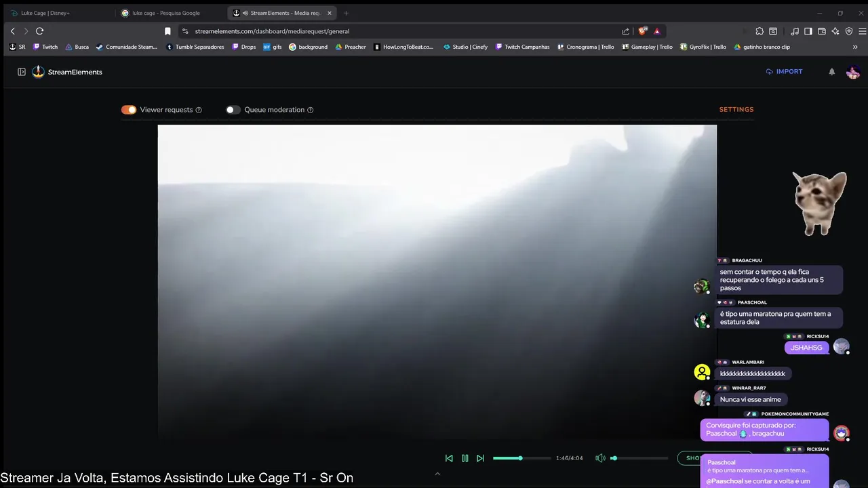
Task: Expand the player panel chevron below controls
Action: (x=437, y=474)
